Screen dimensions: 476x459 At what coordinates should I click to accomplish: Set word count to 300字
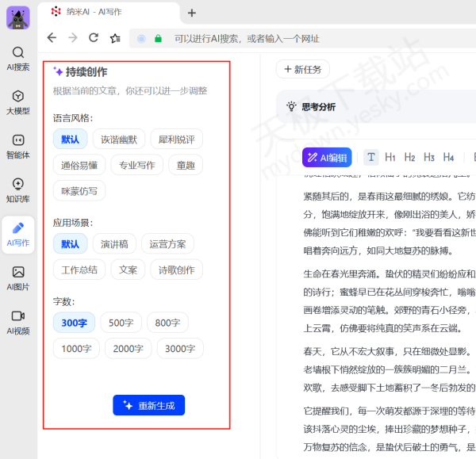(x=74, y=323)
